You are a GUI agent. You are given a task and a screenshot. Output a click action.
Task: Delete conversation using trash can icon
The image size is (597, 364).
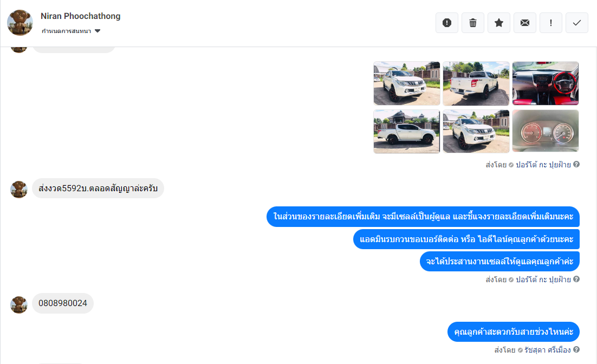pos(473,23)
